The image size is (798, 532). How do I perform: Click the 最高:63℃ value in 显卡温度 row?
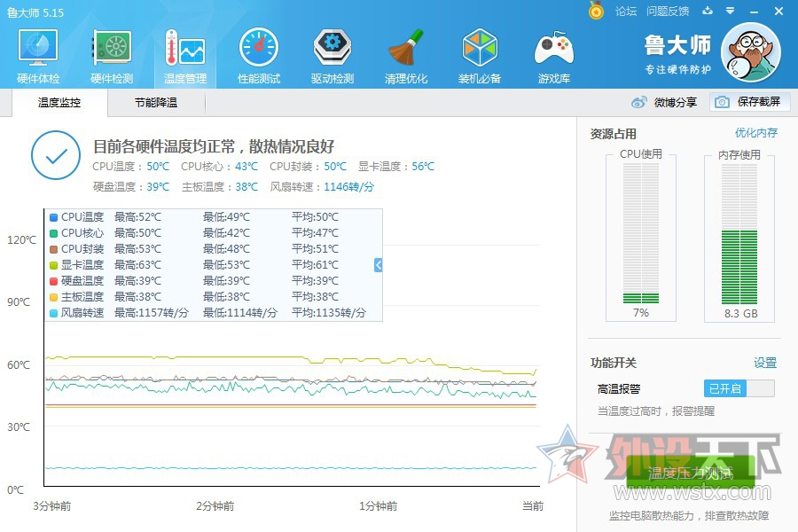pos(137,265)
